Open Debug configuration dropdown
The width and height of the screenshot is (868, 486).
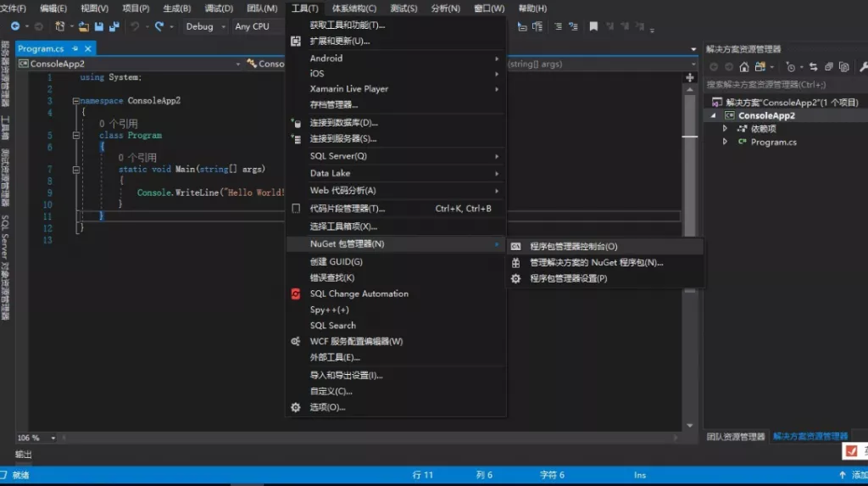point(205,26)
